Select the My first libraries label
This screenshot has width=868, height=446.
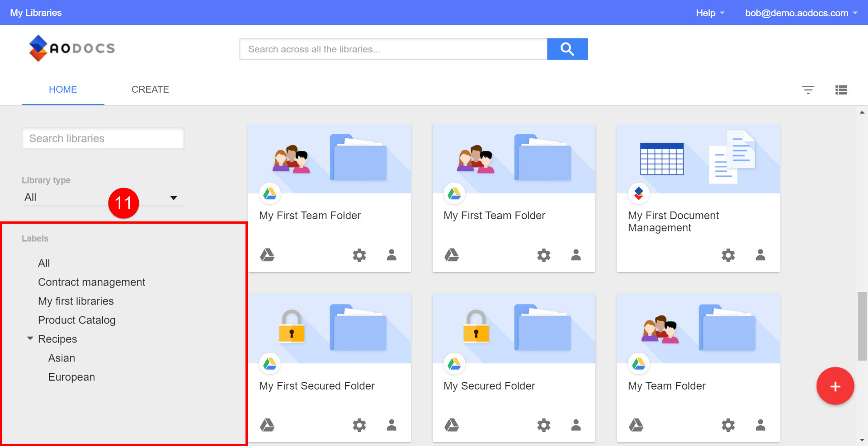pos(76,301)
